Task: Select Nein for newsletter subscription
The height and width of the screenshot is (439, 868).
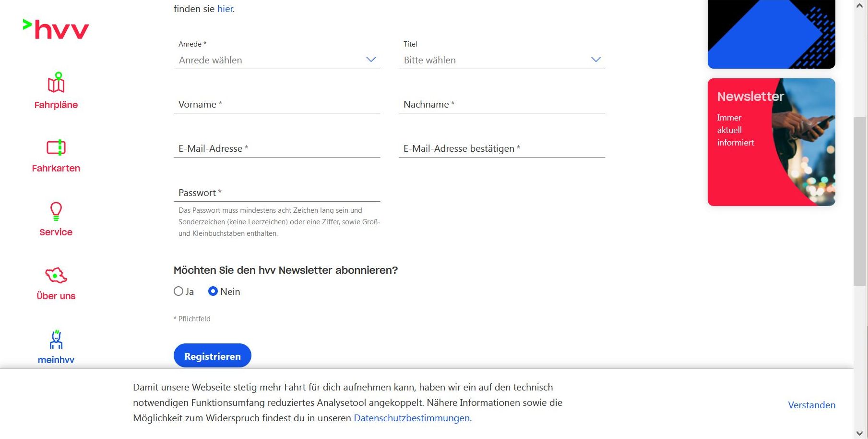Action: pyautogui.click(x=213, y=291)
